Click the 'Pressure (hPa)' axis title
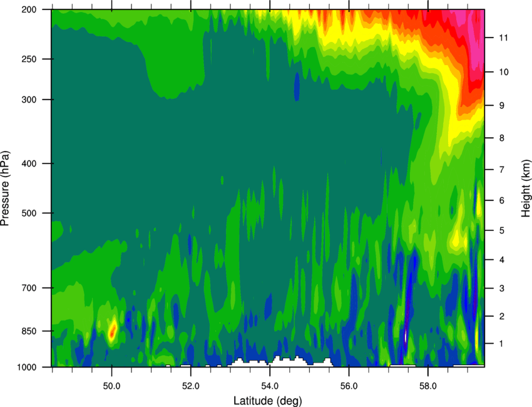 click(x=5, y=188)
